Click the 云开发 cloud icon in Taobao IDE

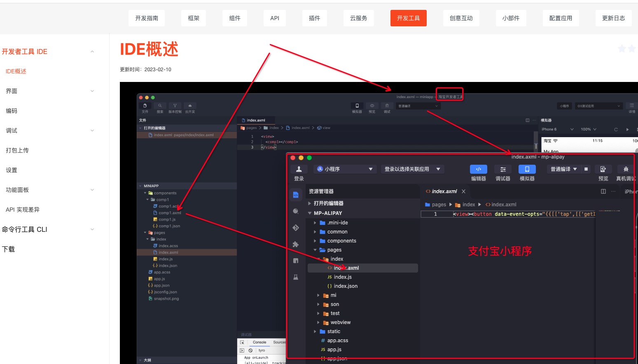point(190,106)
